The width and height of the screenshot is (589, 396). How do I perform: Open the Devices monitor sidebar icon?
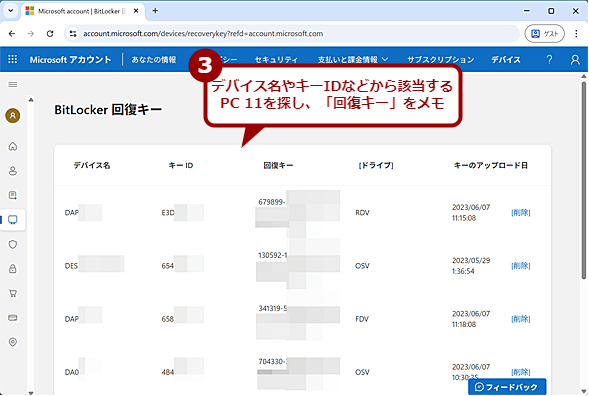pyautogui.click(x=13, y=220)
